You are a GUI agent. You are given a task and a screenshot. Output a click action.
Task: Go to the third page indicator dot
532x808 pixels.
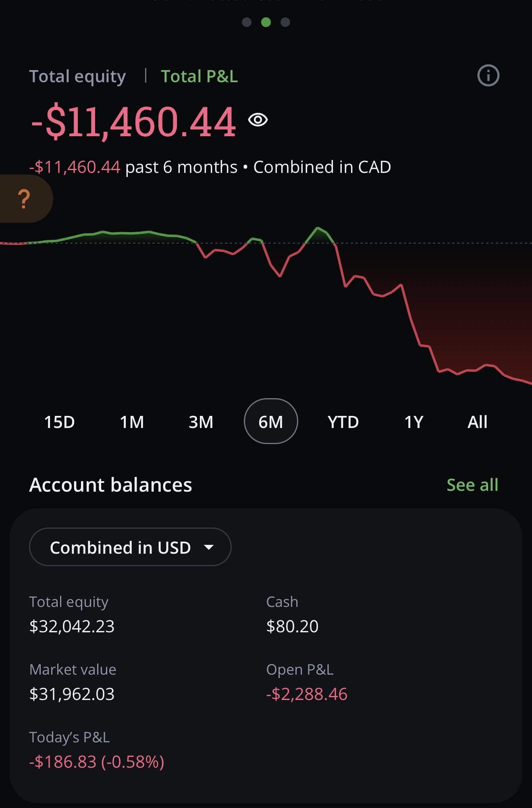coord(285,22)
